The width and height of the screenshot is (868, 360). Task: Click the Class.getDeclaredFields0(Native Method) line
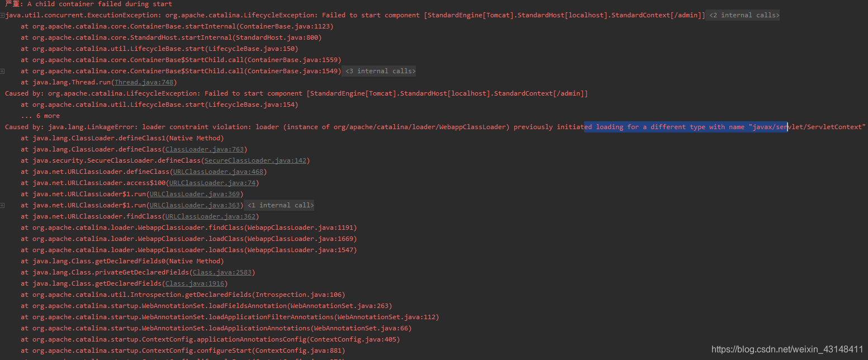click(x=122, y=261)
